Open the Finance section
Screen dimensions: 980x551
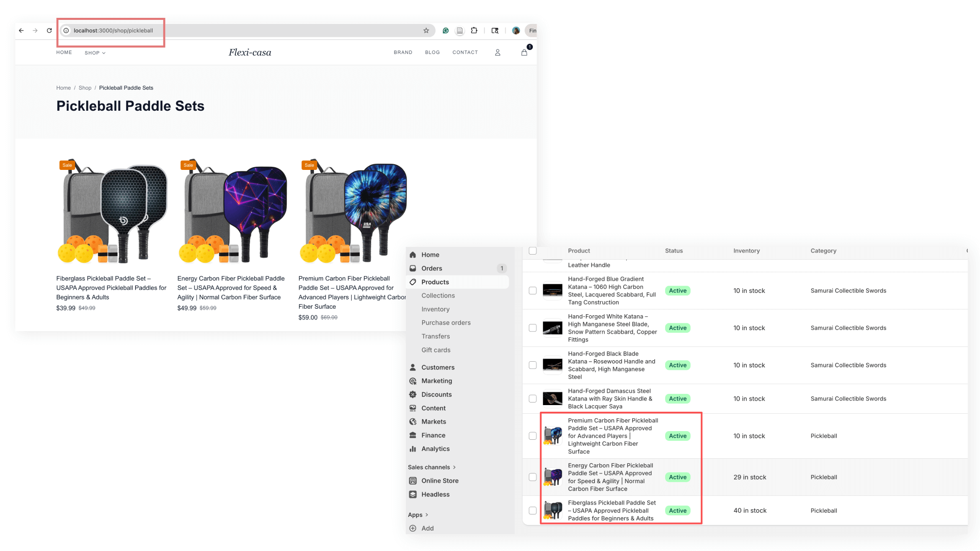(x=434, y=435)
